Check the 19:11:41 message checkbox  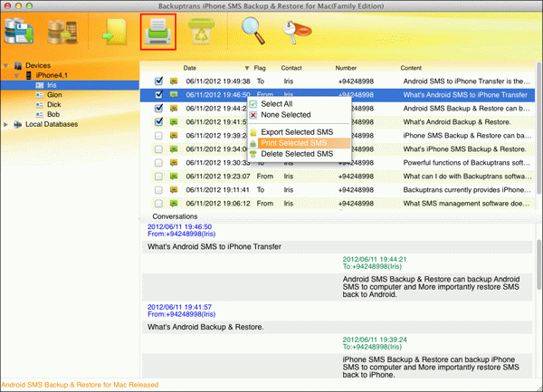point(158,190)
